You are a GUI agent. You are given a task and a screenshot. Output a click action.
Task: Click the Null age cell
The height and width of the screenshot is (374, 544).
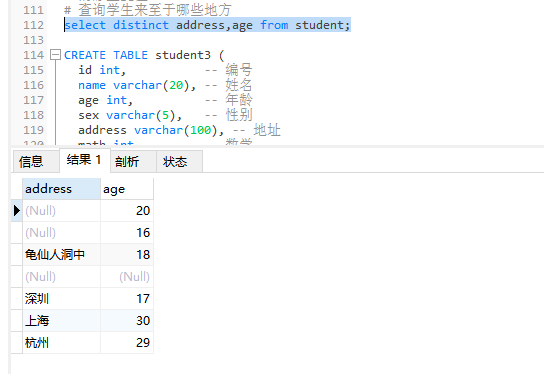click(127, 277)
